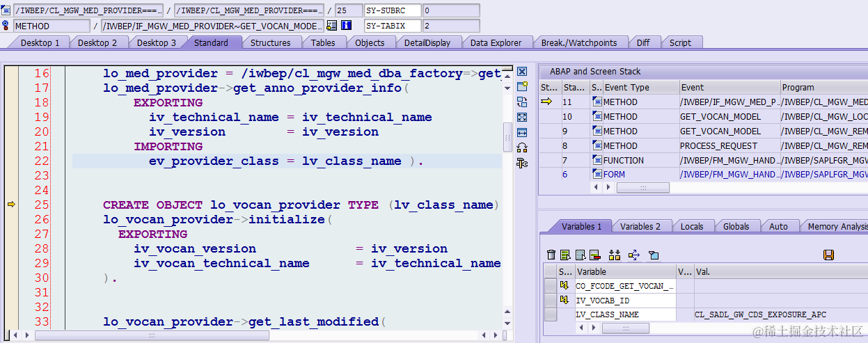Switch to the Locals tab
The image size is (868, 343).
[691, 226]
